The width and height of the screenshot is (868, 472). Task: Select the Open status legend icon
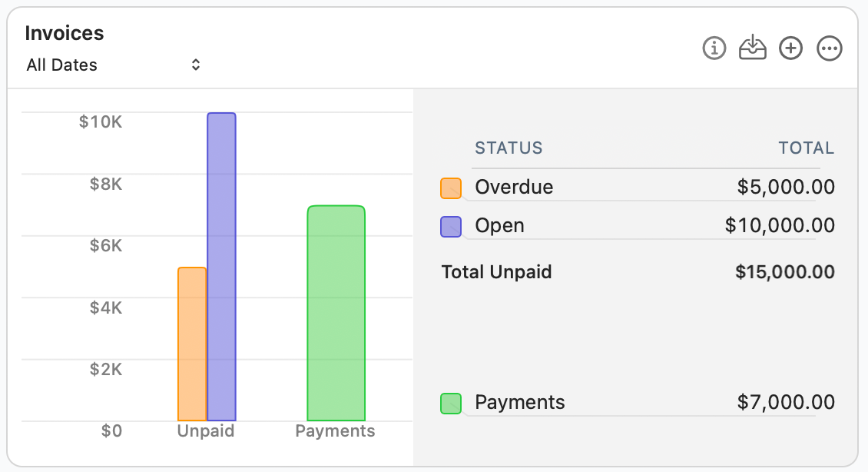click(x=451, y=225)
